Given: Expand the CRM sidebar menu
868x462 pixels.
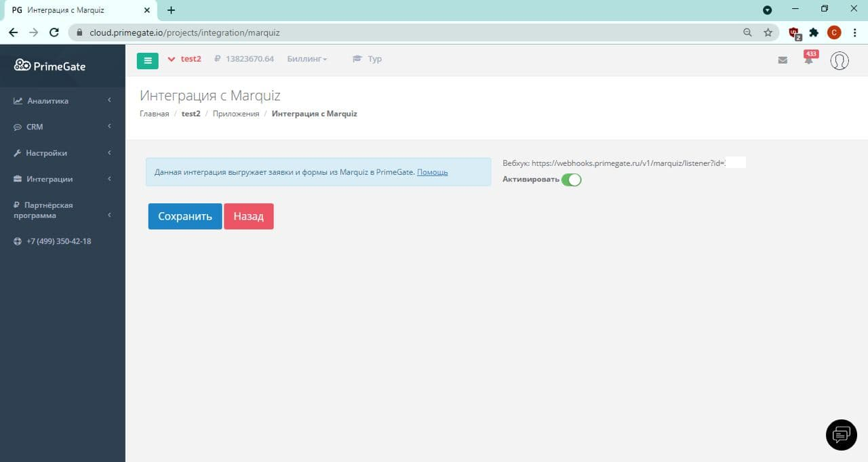Looking at the screenshot, I should click(x=62, y=127).
